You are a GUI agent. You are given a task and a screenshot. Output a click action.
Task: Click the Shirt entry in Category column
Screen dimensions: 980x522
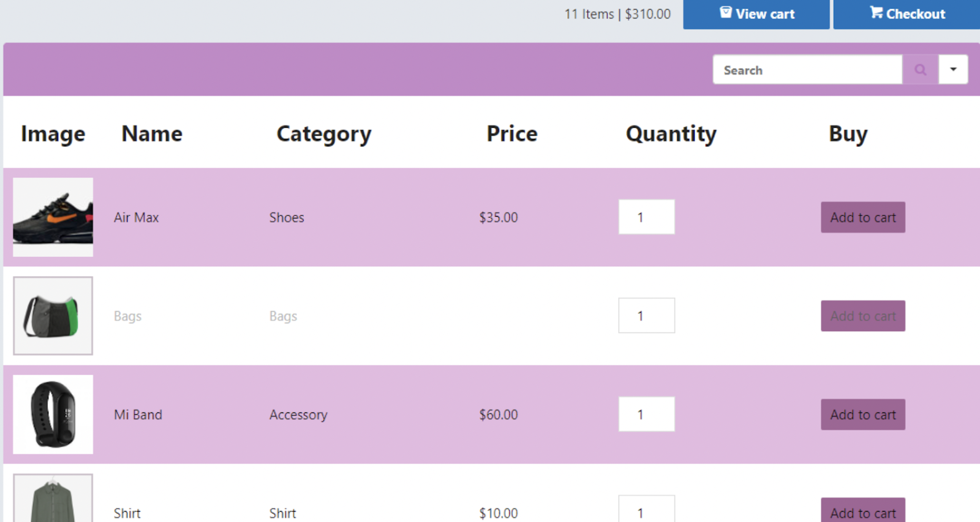click(282, 513)
